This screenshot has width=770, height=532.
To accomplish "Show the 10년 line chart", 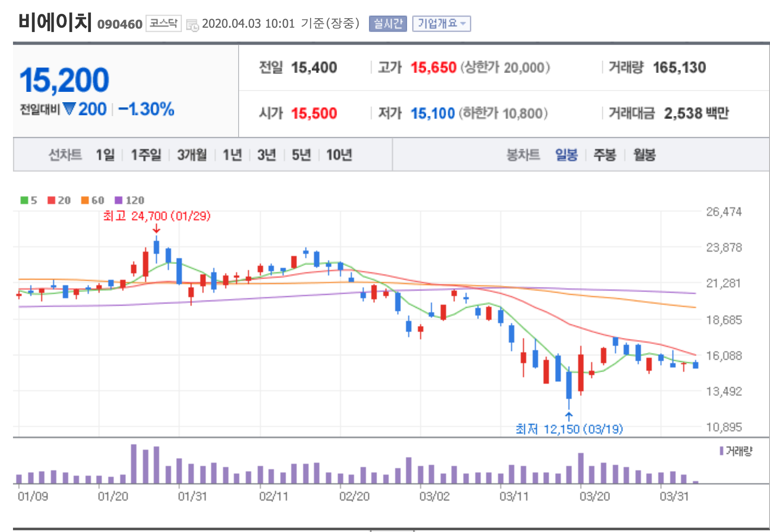I will click(339, 155).
